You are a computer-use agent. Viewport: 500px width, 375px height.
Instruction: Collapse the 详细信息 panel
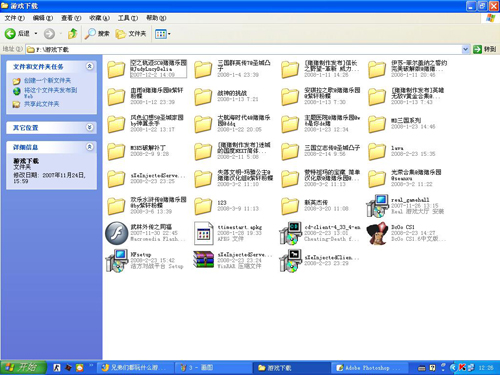pyautogui.click(x=89, y=147)
